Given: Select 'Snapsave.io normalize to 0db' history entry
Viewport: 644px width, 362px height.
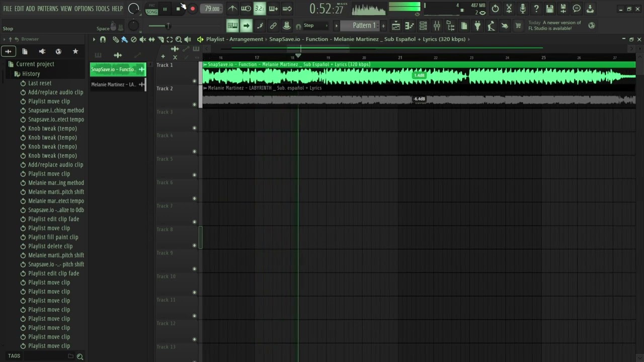Looking at the screenshot, I should pos(56,210).
